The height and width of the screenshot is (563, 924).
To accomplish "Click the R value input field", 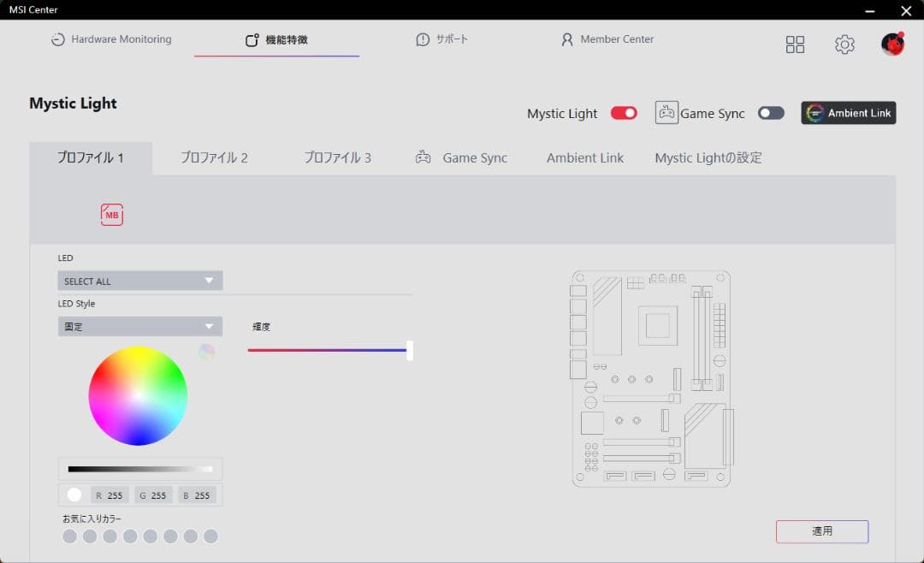I will point(109,495).
